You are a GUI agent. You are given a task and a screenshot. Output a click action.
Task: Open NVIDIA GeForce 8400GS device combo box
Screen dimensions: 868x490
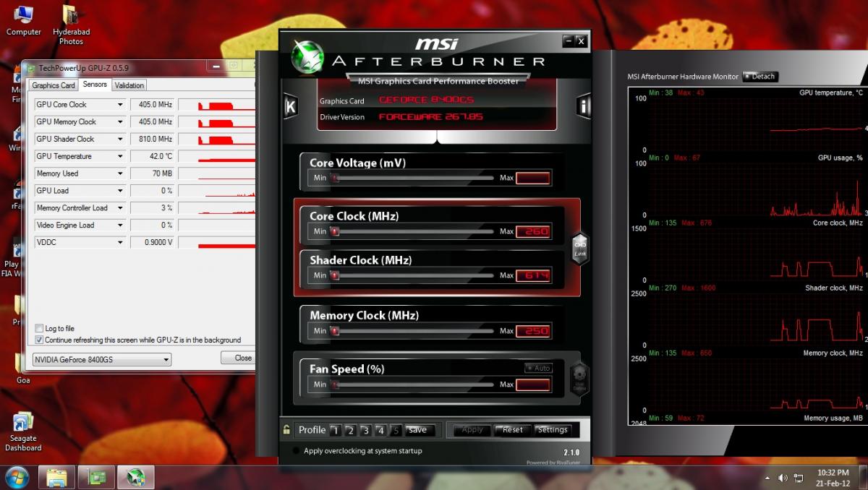[102, 359]
